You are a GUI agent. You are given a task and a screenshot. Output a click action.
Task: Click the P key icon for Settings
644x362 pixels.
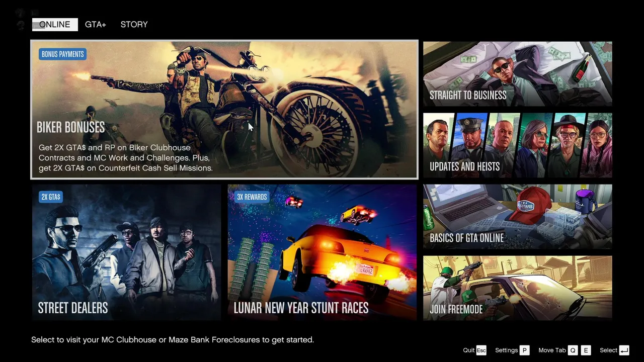(x=525, y=350)
